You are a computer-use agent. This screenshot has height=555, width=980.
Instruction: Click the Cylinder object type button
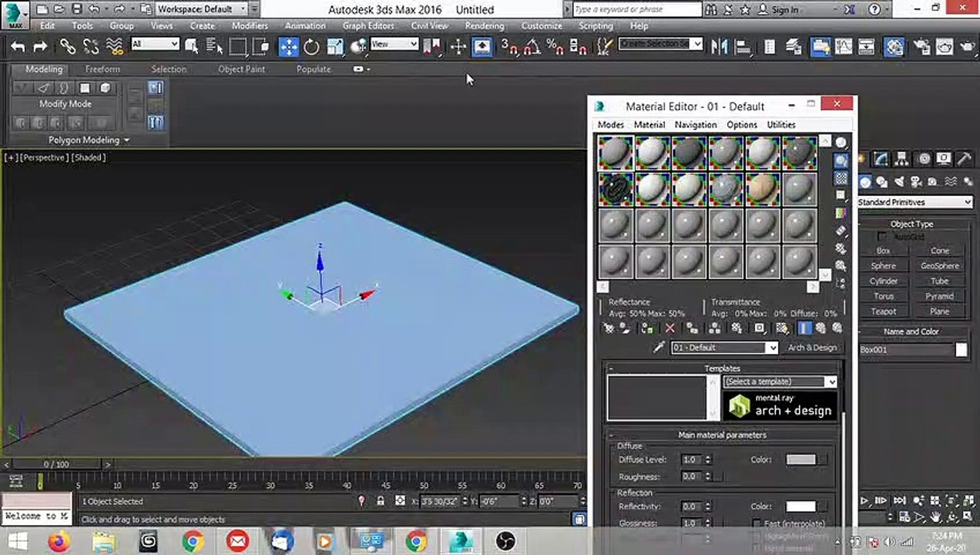click(884, 281)
